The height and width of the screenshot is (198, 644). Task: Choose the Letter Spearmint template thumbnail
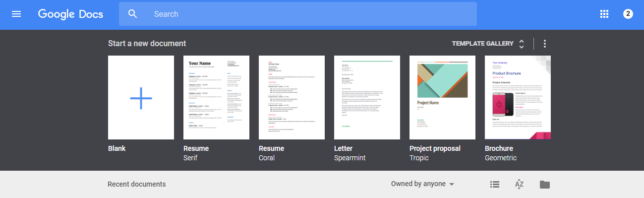coord(367,97)
